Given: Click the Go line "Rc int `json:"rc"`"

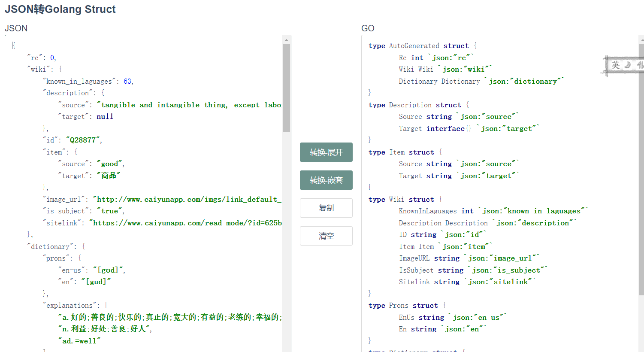Looking at the screenshot, I should [x=436, y=58].
